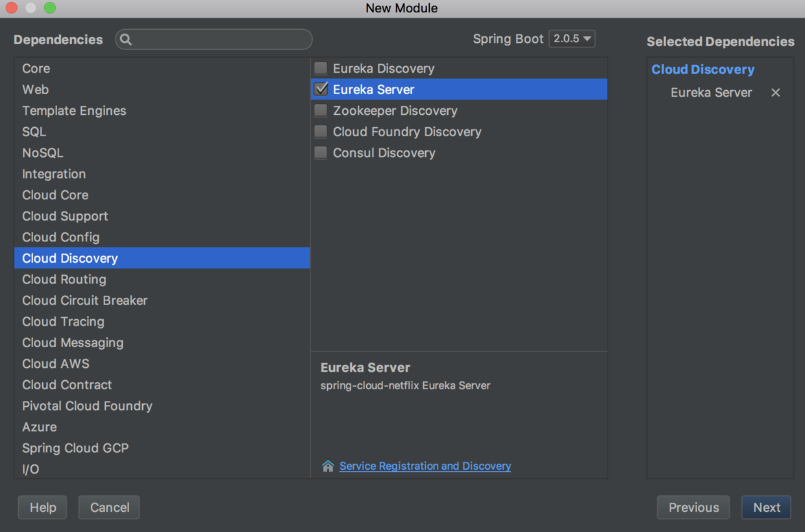Enable the Zookeeper Discovery checkbox
Viewport: 805px width, 532px height.
coord(321,110)
